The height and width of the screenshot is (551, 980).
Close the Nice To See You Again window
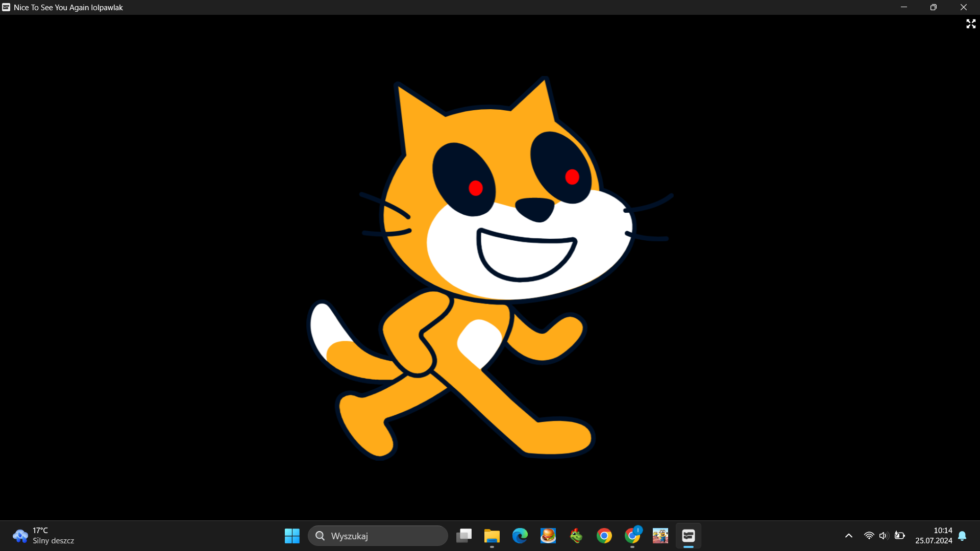964,7
